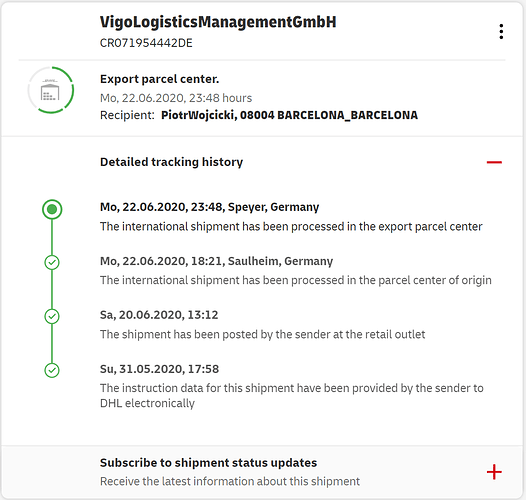Click the checkmark marker for Saulheim event
This screenshot has width=526, height=500.
[52, 262]
